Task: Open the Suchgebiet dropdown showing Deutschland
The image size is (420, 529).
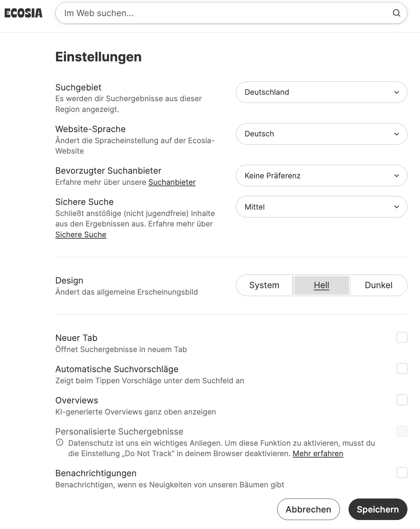Action: point(321,92)
